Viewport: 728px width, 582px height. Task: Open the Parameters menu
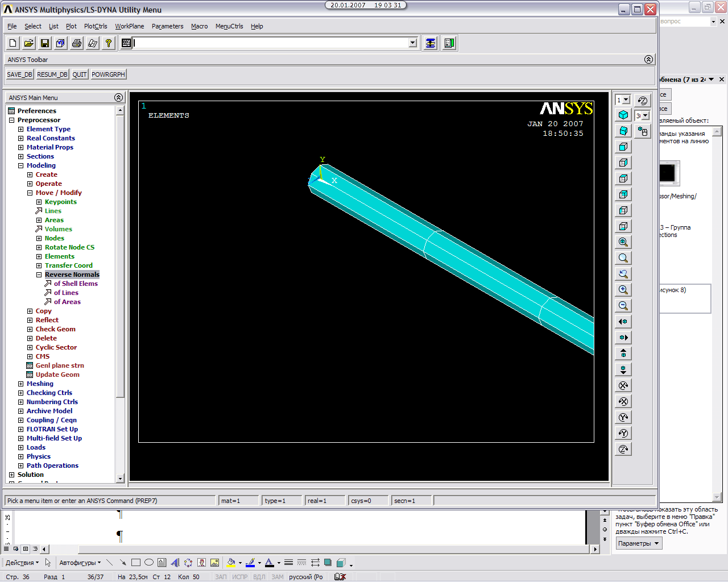click(168, 26)
